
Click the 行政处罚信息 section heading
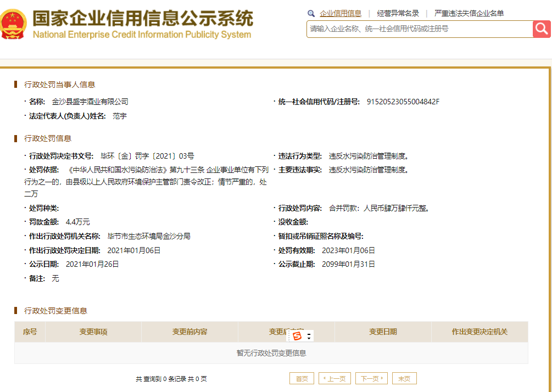(48, 139)
